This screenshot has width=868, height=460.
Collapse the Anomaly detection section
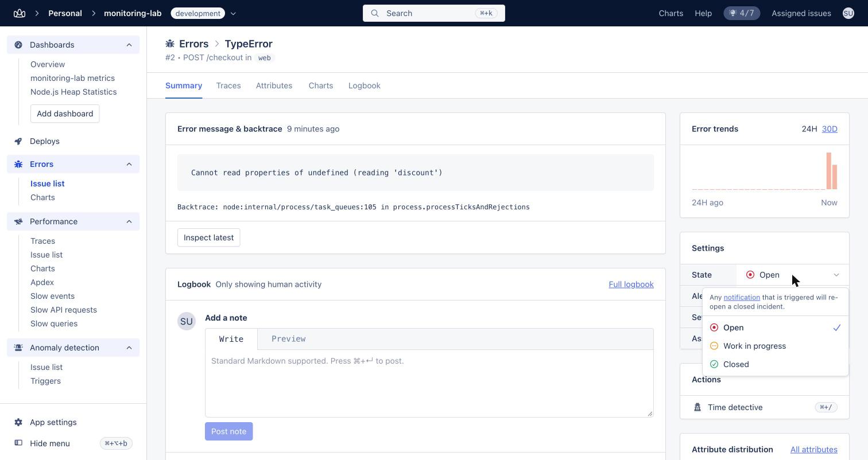[x=129, y=348]
